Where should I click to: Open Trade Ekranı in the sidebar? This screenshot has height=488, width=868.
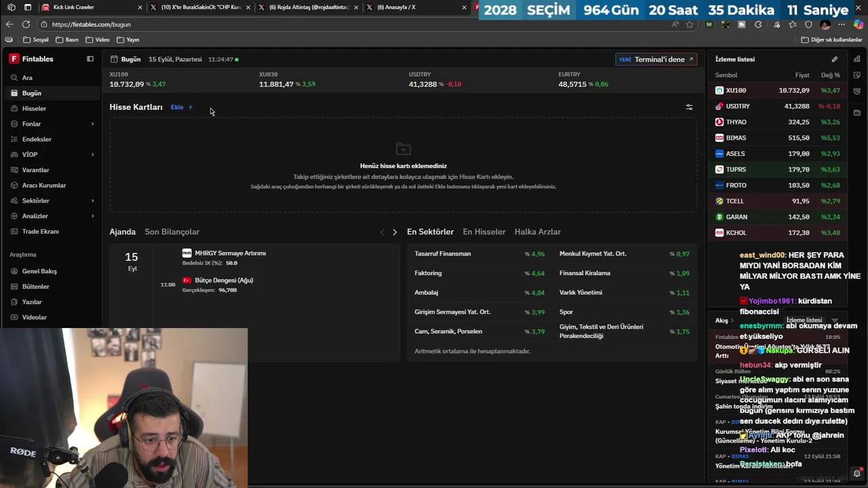tap(51, 231)
